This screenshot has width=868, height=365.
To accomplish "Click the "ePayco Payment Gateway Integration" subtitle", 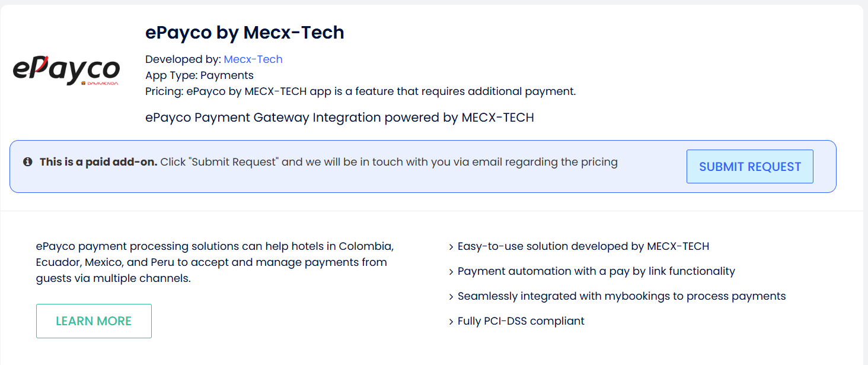I will [x=339, y=118].
